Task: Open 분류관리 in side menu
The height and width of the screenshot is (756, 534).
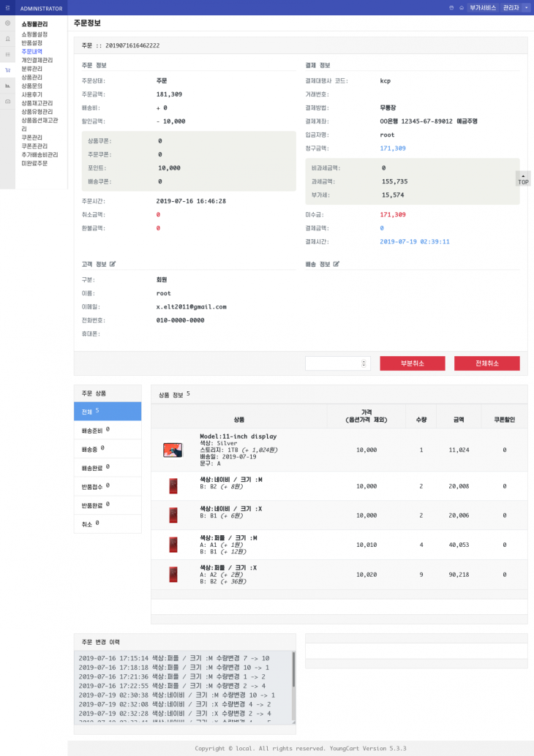Action: (32, 69)
